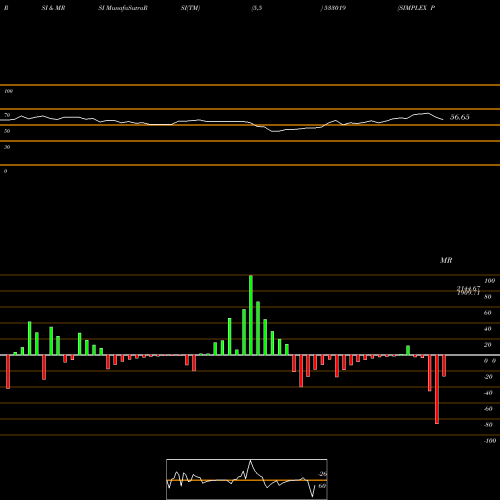Click the RSI scale label 0
This screenshot has width=500, height=500.
click(5, 171)
